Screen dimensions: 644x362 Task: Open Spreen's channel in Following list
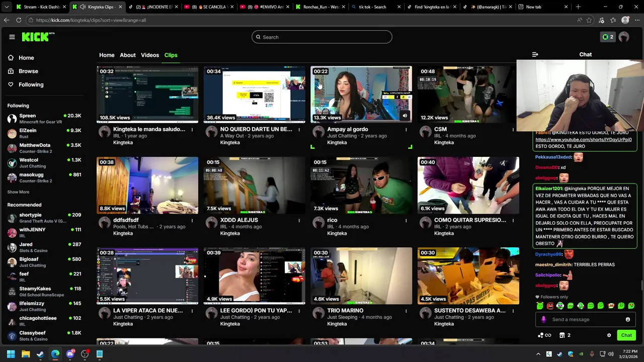pyautogui.click(x=44, y=119)
